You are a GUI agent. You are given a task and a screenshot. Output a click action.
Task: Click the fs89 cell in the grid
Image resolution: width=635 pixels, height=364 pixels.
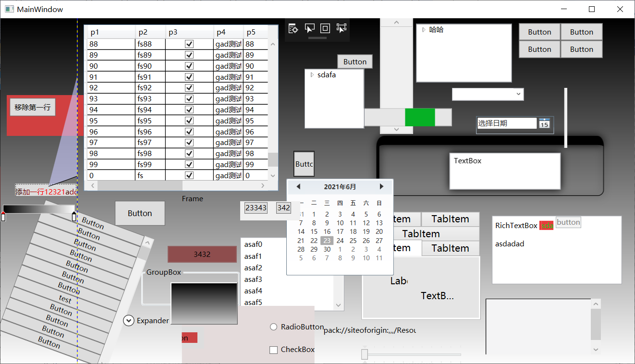[x=150, y=55]
